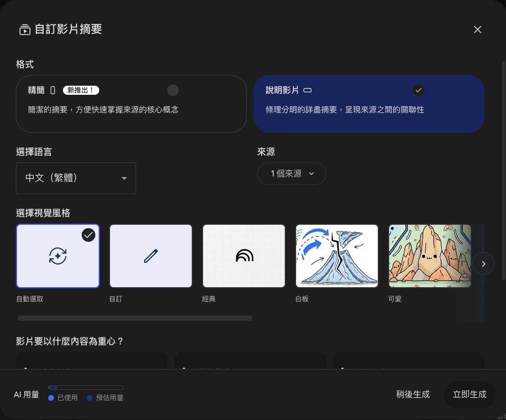Click the video summary icon beside 自訂影片摘要

(x=25, y=30)
